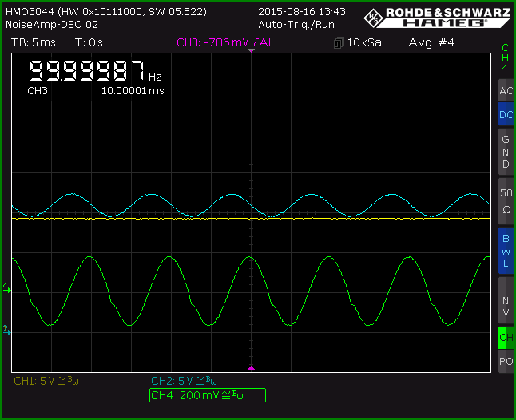The image size is (516, 420).
Task: Click the magenta trigger marker at top
Action: click(x=251, y=50)
